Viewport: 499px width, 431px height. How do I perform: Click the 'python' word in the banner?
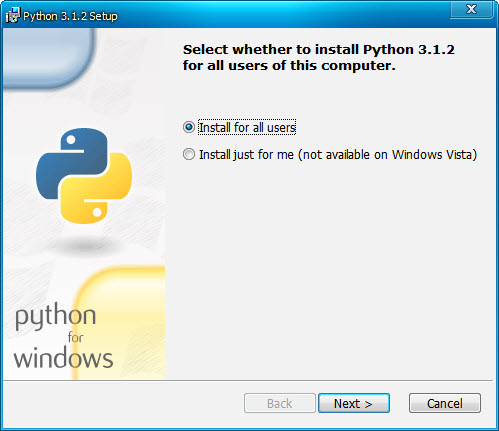click(x=55, y=316)
